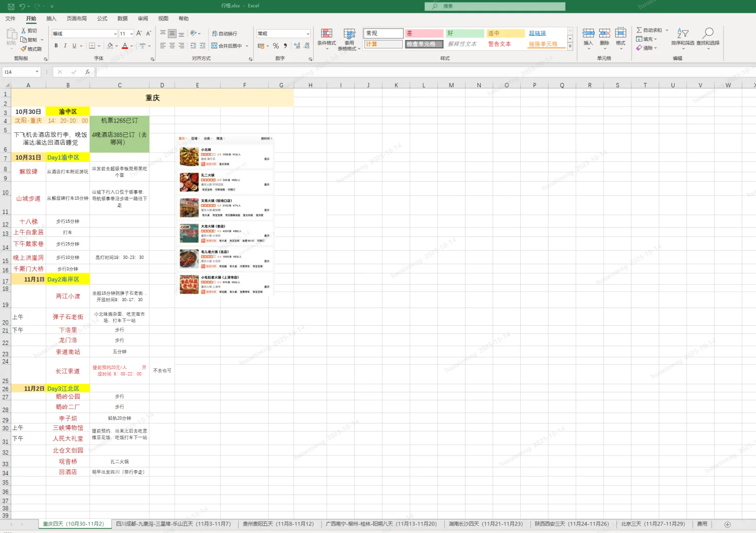756x533 pixels.
Task: Apply the 好 (Good) cell style
Action: click(465, 33)
